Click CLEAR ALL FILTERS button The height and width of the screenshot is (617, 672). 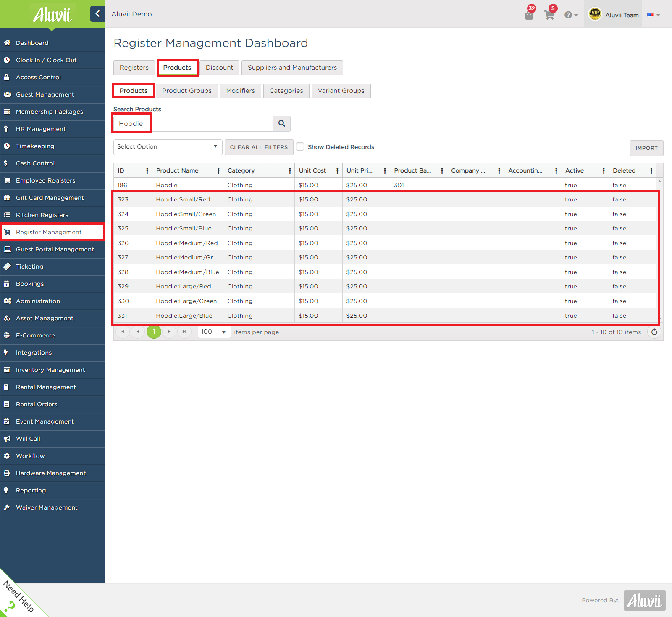click(259, 147)
